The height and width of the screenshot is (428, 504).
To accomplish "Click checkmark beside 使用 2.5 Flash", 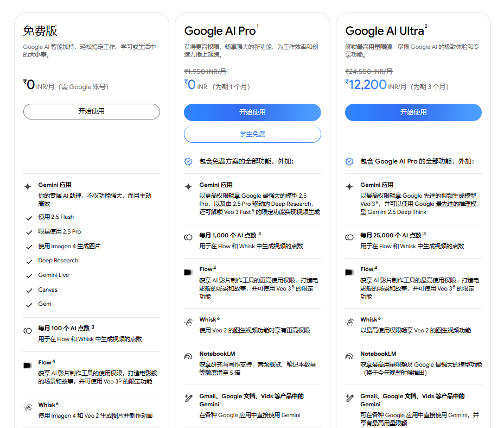I will click(x=29, y=218).
